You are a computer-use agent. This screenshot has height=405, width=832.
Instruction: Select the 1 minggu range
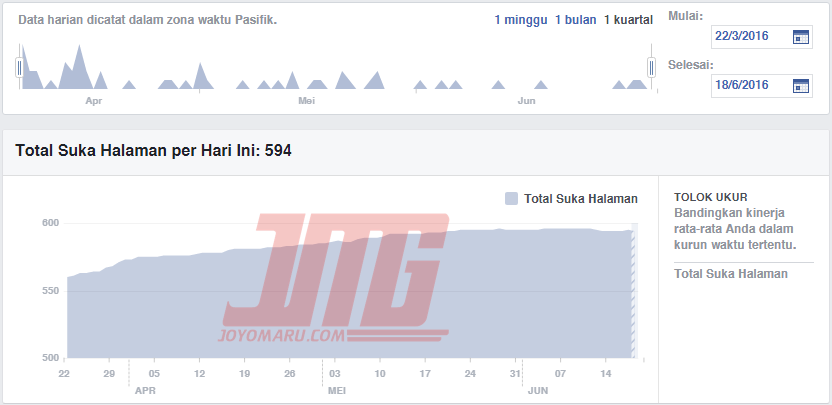pos(521,20)
